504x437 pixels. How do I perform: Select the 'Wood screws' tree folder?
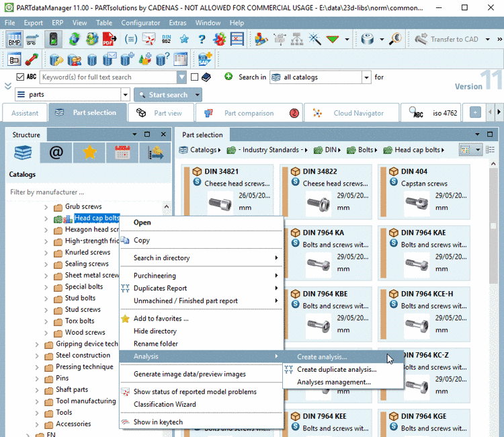(85, 333)
